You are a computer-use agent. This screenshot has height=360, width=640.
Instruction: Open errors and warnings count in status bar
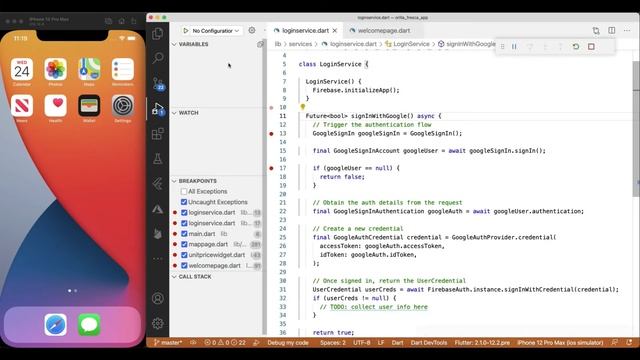coord(225,343)
